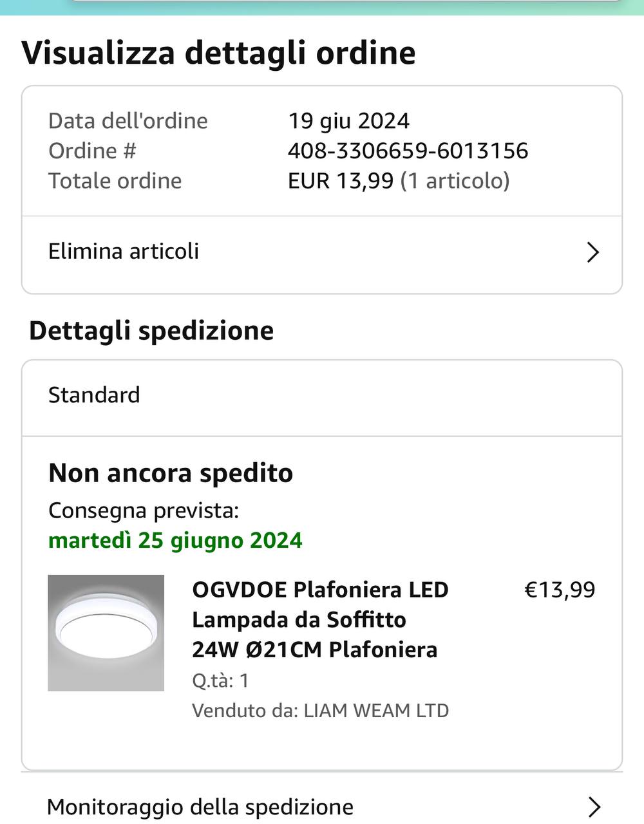Click the Visualizza dettagli ordine page title
This screenshot has width=644, height=824.
click(x=218, y=53)
